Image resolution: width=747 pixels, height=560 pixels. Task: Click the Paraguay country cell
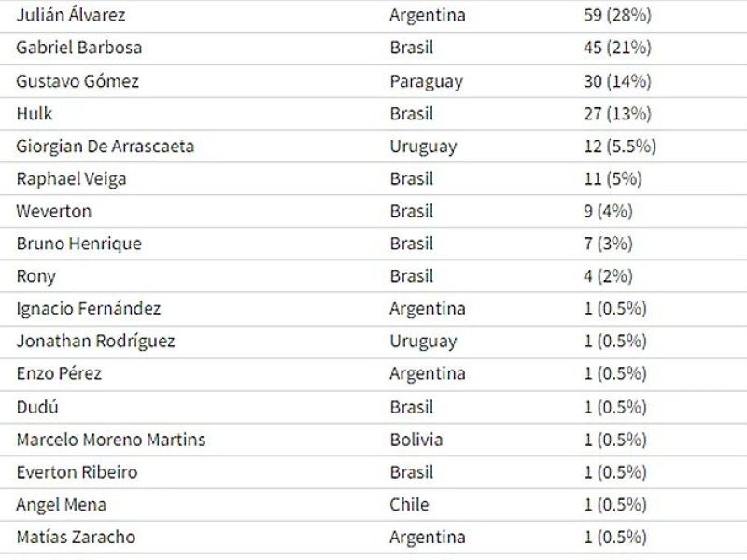[427, 82]
